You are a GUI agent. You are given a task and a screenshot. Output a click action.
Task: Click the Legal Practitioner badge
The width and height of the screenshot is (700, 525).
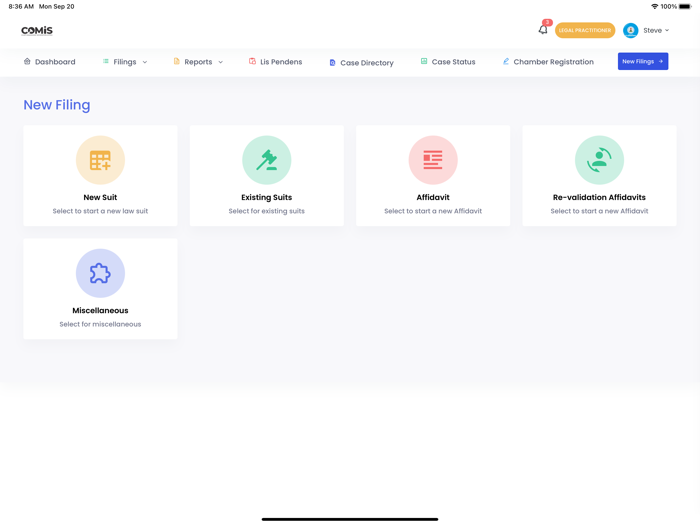tap(585, 31)
